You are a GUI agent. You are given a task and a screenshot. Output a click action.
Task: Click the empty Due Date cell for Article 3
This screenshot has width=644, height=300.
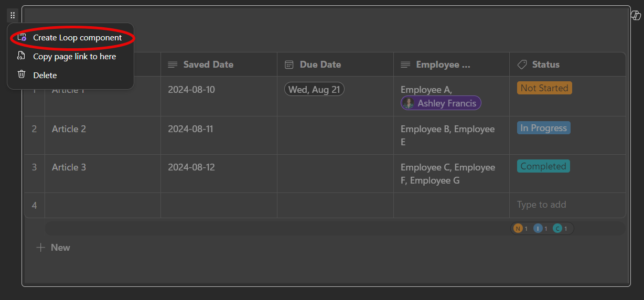335,174
